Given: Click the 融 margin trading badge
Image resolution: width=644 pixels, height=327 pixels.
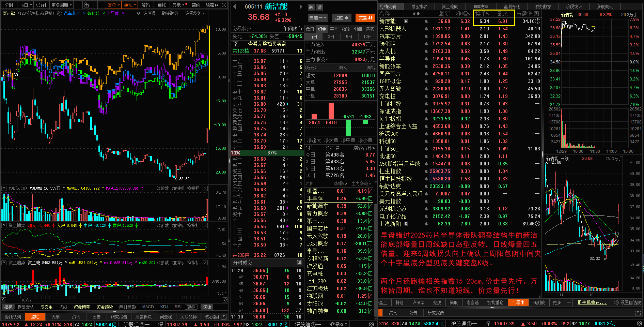Looking at the screenshot, I should (311, 7).
